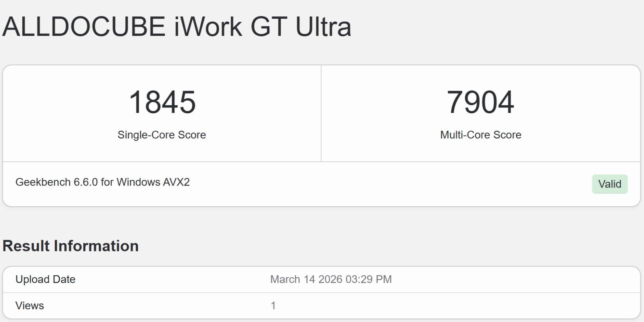644x322 pixels.
Task: Click the Views row label
Action: point(30,306)
